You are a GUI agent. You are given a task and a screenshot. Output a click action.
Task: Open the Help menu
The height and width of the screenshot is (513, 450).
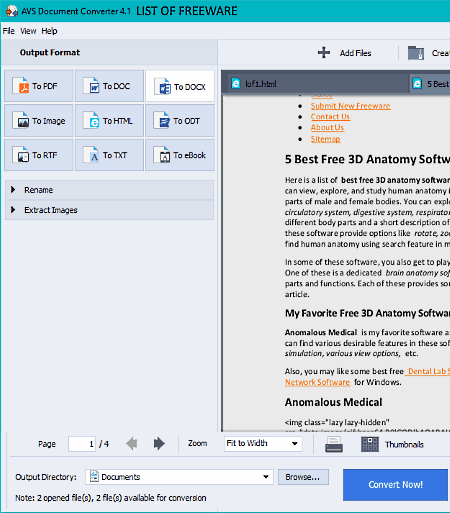(49, 31)
